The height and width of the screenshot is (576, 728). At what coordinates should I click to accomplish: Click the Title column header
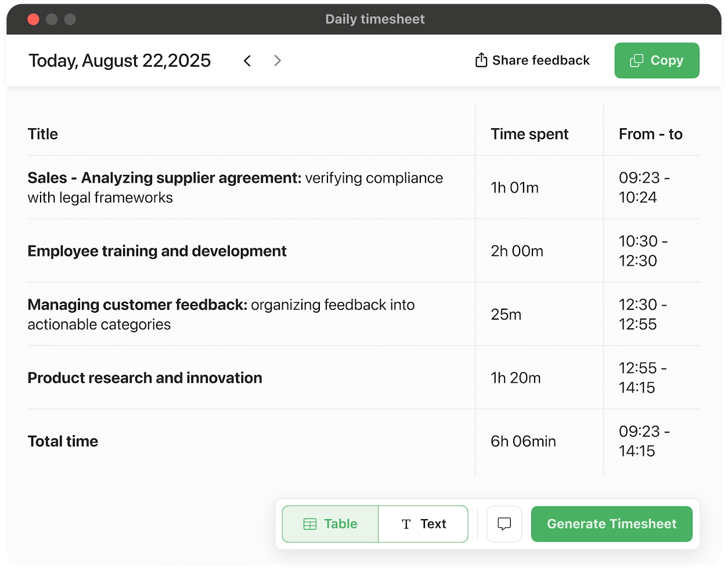[x=43, y=134]
